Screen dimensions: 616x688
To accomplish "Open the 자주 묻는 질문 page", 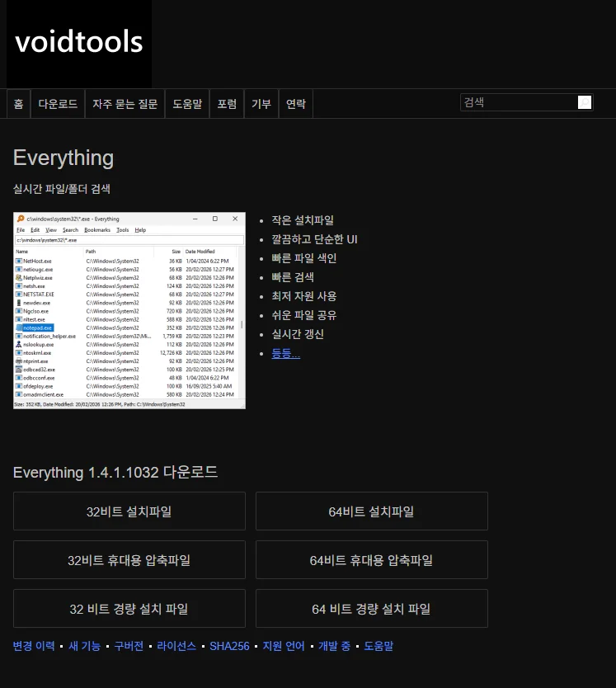I will click(125, 104).
